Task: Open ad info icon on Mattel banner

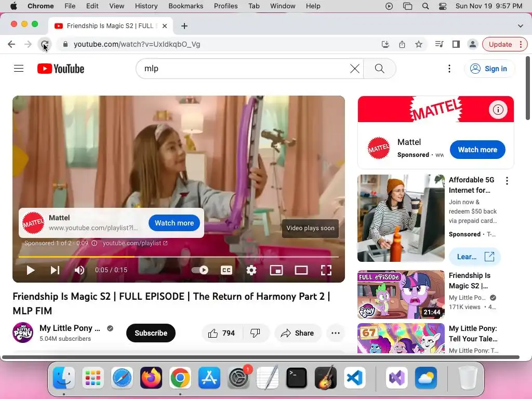Action: click(498, 110)
